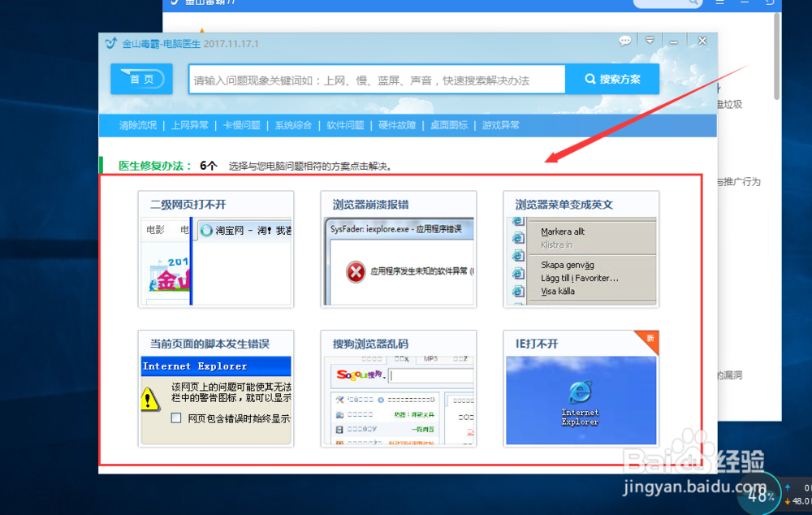Open the title bar dropdown menu icon
Image resolution: width=812 pixels, height=515 pixels.
(x=650, y=41)
